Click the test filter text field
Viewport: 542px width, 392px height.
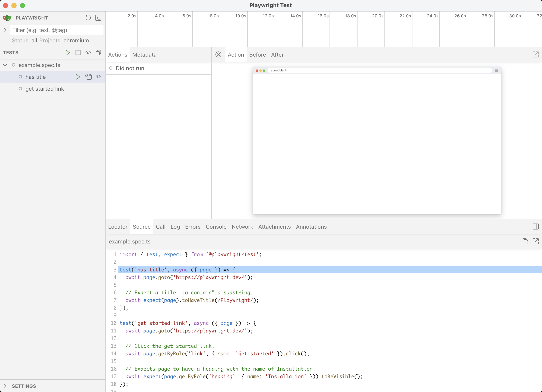tap(57, 30)
